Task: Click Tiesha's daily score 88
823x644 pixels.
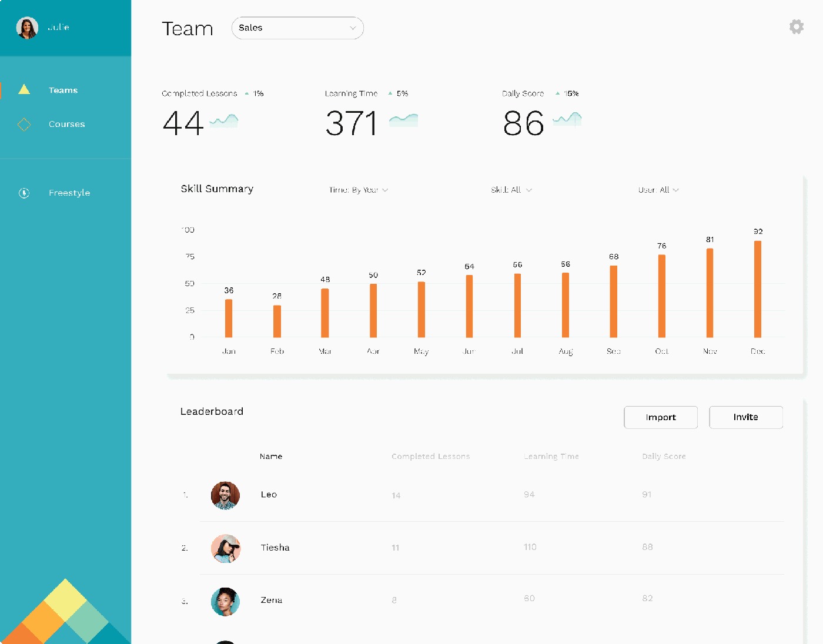Action: 647,546
